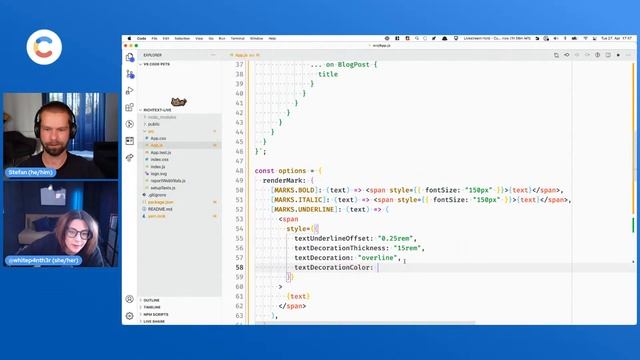This screenshot has width=640, height=360.
Task: Select the App.js editor tab
Action: 244,55
